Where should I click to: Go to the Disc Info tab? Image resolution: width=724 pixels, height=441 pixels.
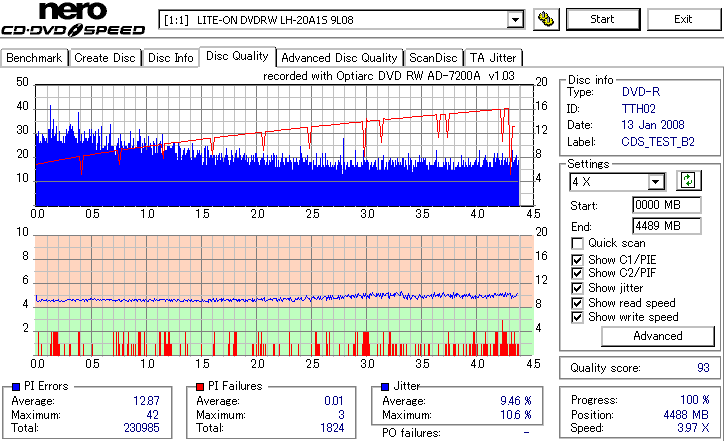click(x=171, y=58)
